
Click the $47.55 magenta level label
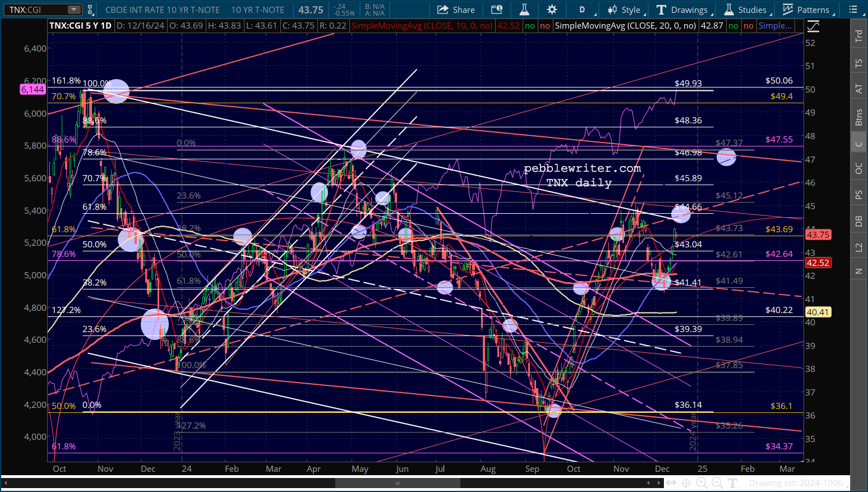(x=779, y=140)
